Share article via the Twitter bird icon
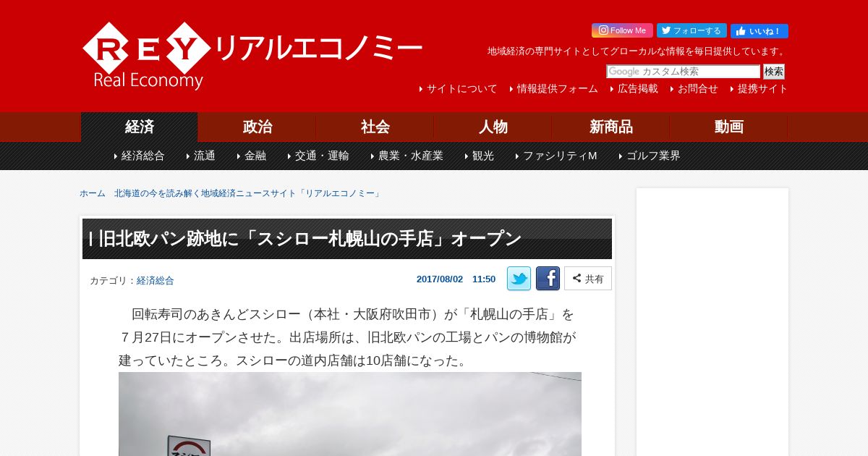This screenshot has height=456, width=868. pos(519,279)
